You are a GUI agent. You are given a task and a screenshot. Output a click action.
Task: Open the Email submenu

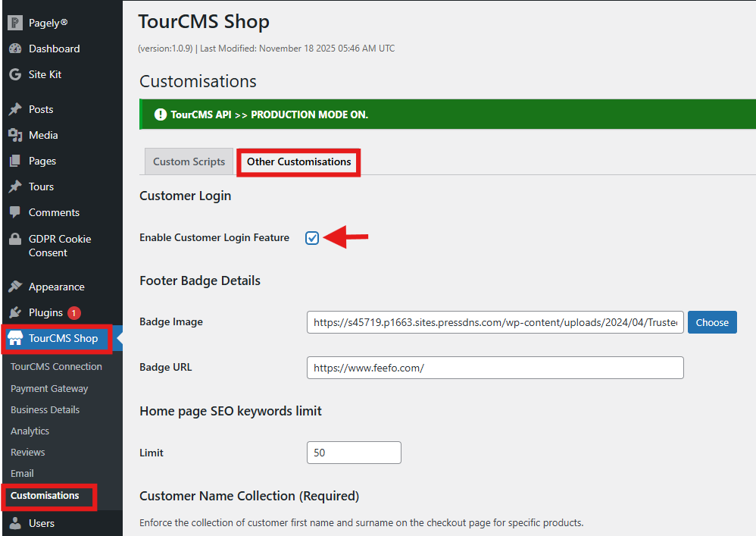point(22,473)
